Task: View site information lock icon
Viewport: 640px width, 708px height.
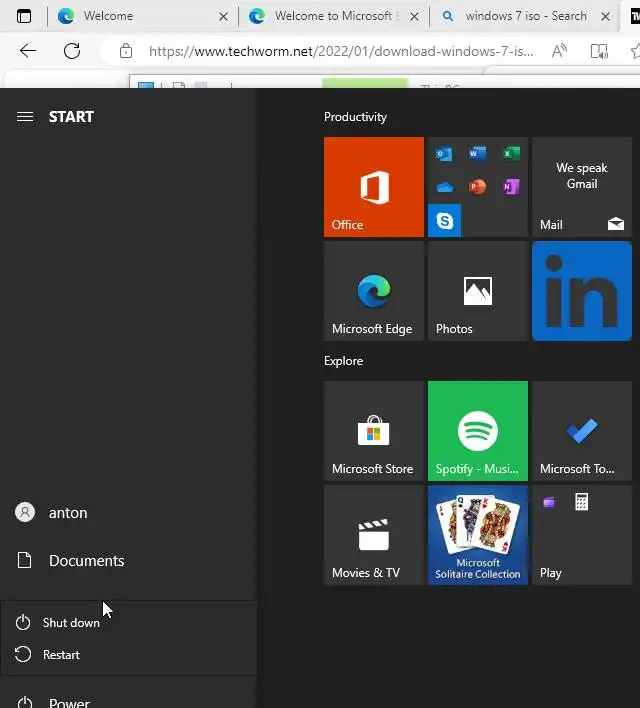Action: [x=126, y=51]
